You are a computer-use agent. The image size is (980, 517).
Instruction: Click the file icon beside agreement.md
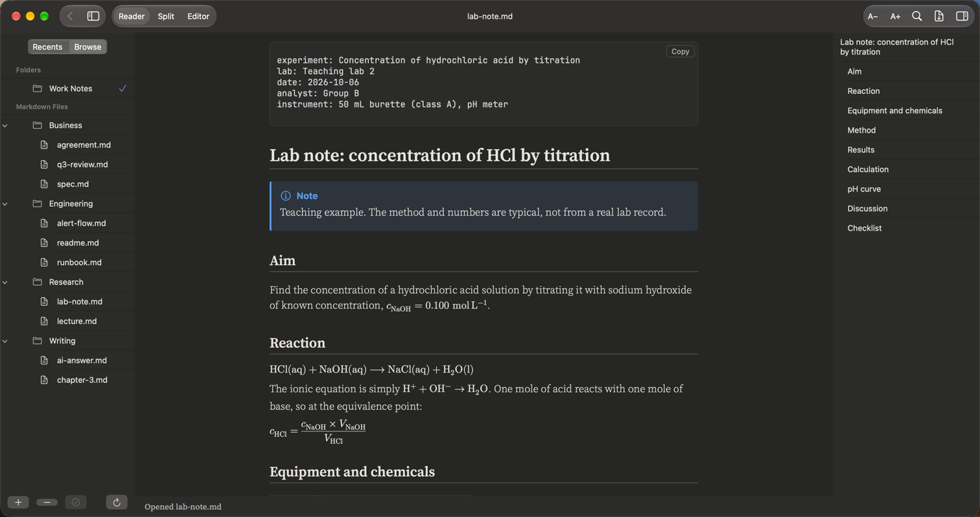[x=44, y=145]
